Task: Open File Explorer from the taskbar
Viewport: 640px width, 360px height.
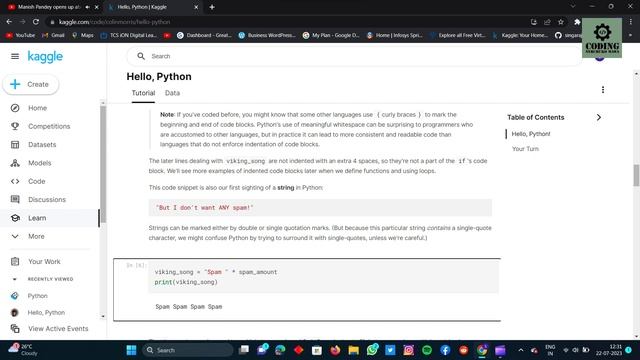Action: click(353, 350)
